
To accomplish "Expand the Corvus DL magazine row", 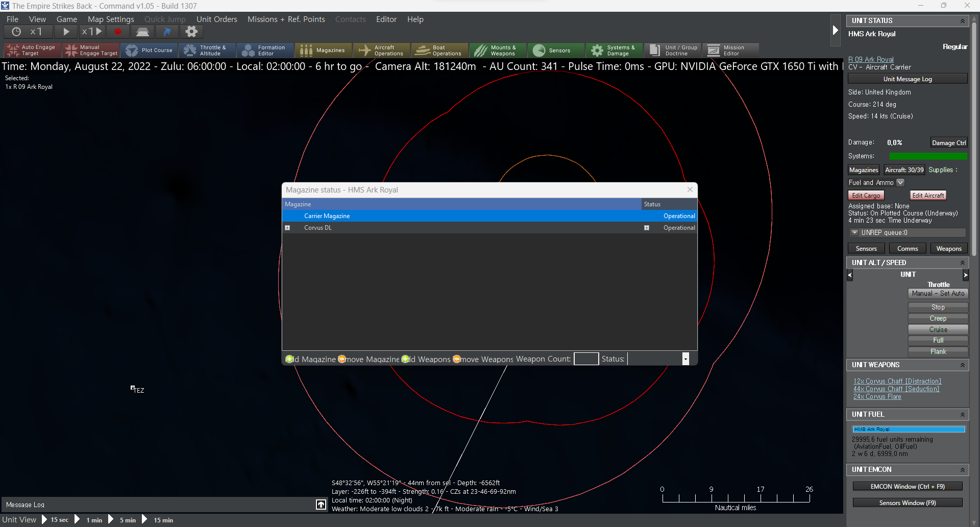I will (x=287, y=228).
